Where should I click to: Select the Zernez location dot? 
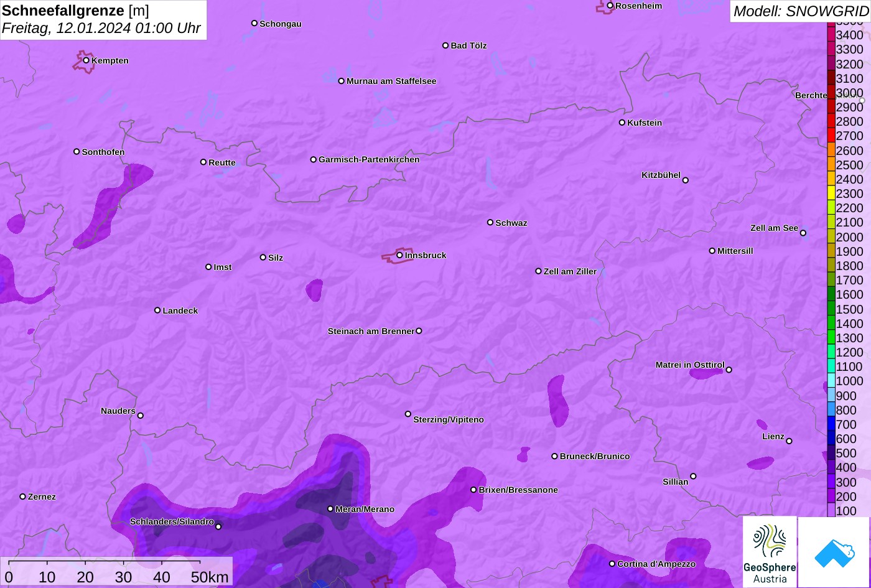click(23, 497)
